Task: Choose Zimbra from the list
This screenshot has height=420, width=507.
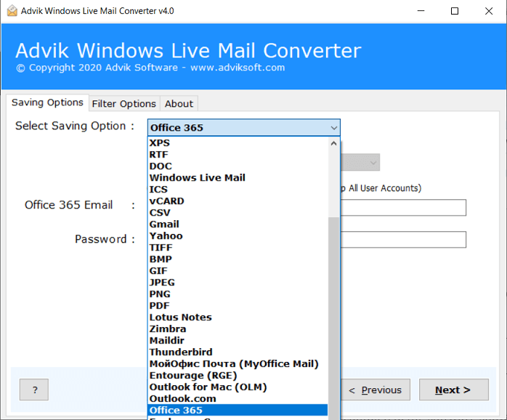Action: [238, 329]
